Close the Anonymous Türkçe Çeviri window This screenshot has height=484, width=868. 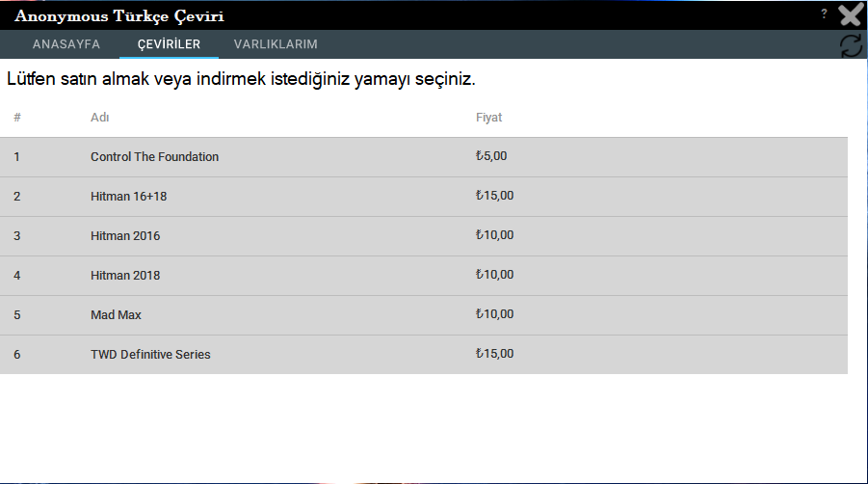(x=851, y=15)
